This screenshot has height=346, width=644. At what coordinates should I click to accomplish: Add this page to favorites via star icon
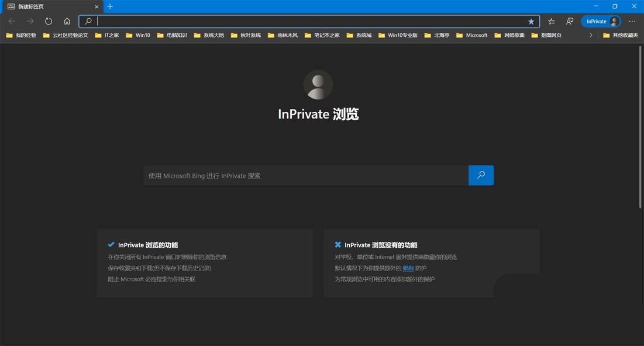[x=531, y=21]
